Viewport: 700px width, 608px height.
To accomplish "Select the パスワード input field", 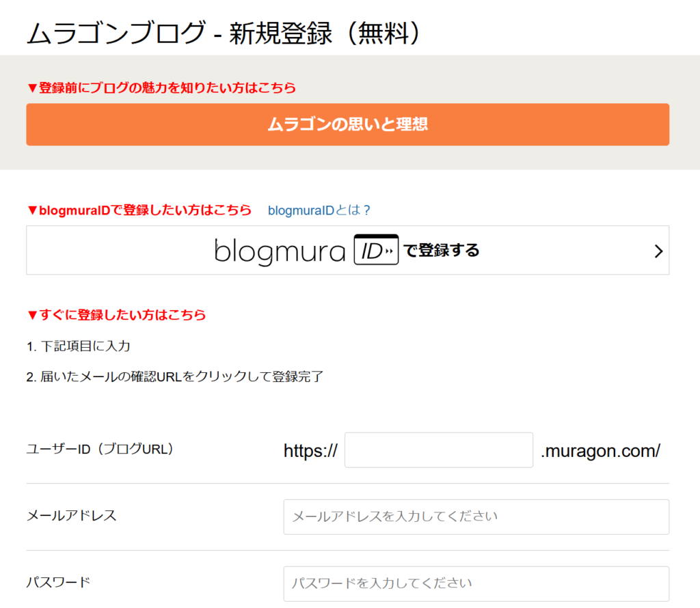I will [476, 583].
